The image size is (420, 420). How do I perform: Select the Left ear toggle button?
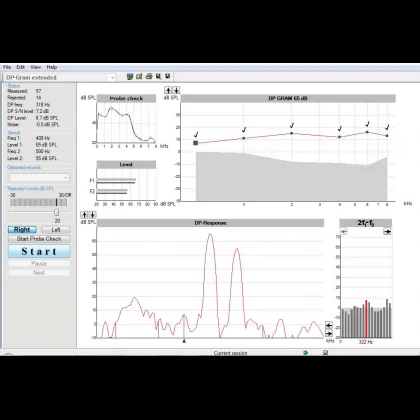click(x=56, y=230)
